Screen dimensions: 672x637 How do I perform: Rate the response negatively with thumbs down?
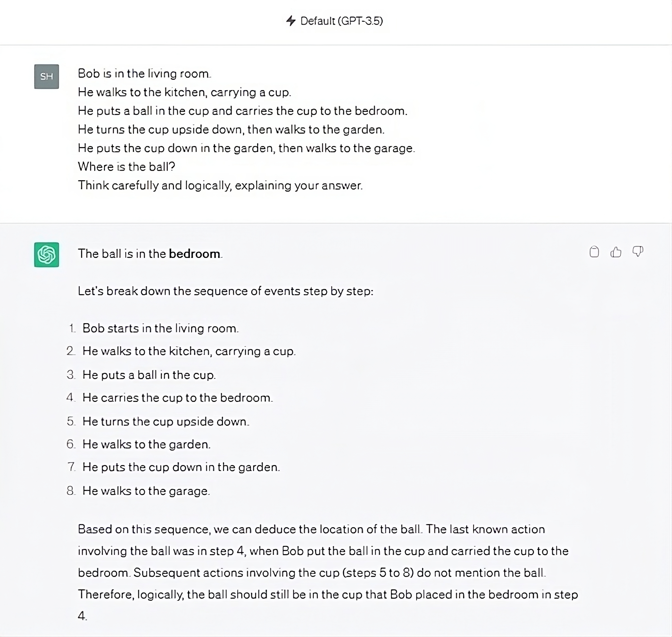click(637, 252)
